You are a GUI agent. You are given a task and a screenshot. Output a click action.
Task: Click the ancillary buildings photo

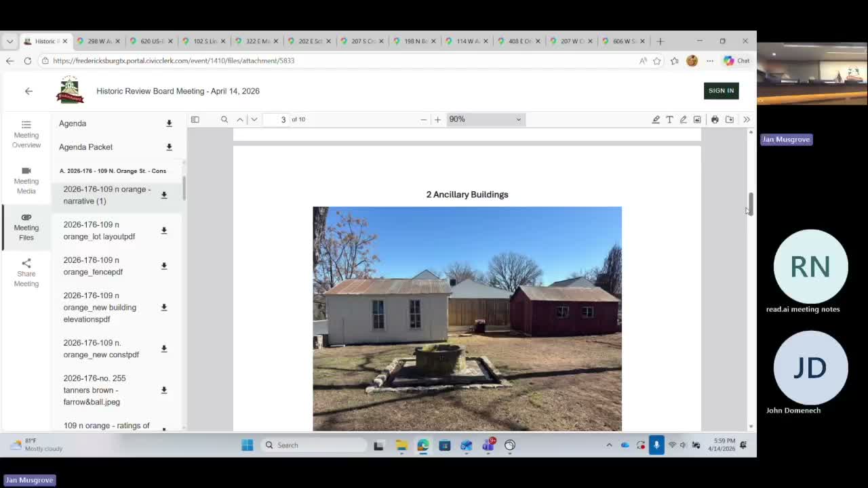[x=467, y=319]
